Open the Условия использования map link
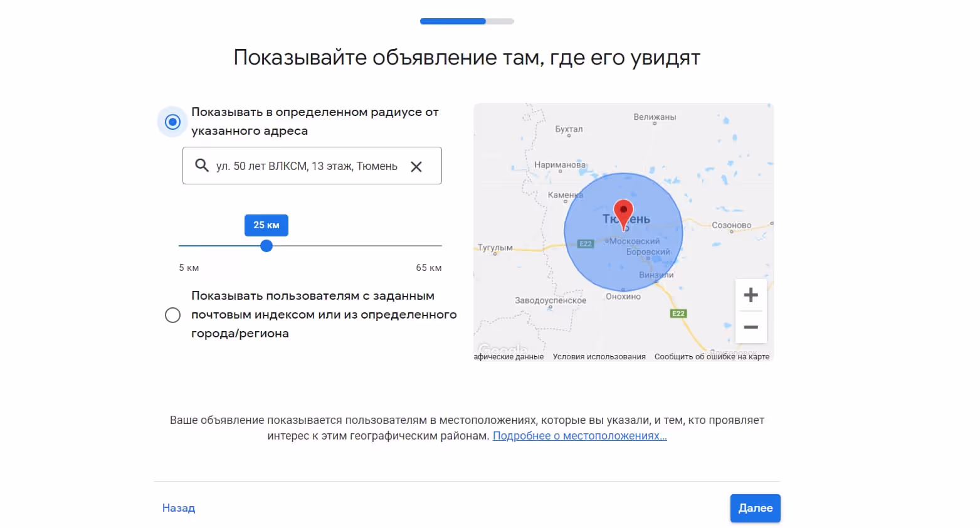 pos(599,357)
